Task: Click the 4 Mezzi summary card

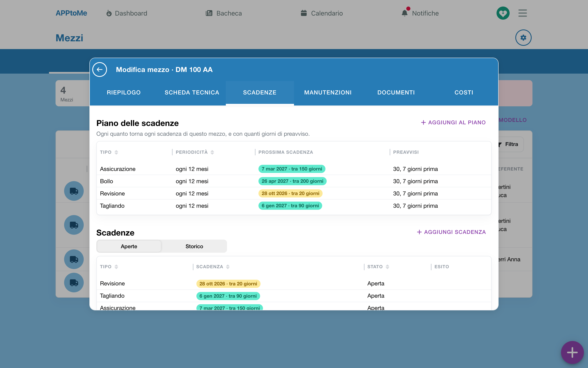Action: [x=73, y=93]
